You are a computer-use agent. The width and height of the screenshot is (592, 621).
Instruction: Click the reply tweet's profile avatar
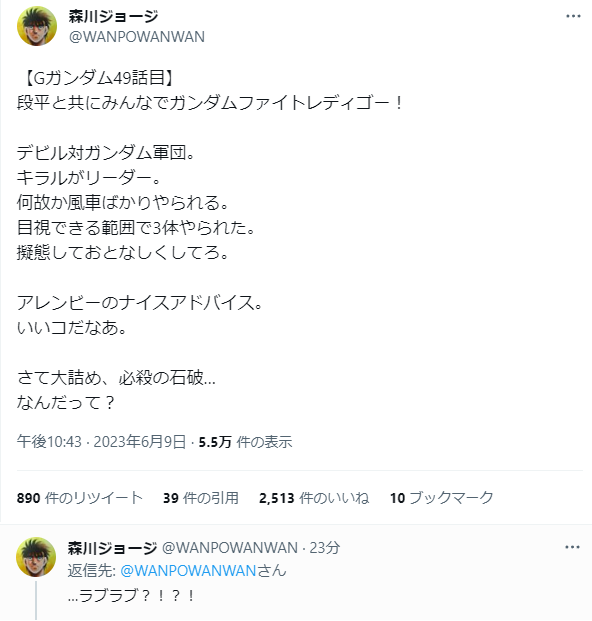point(36,557)
